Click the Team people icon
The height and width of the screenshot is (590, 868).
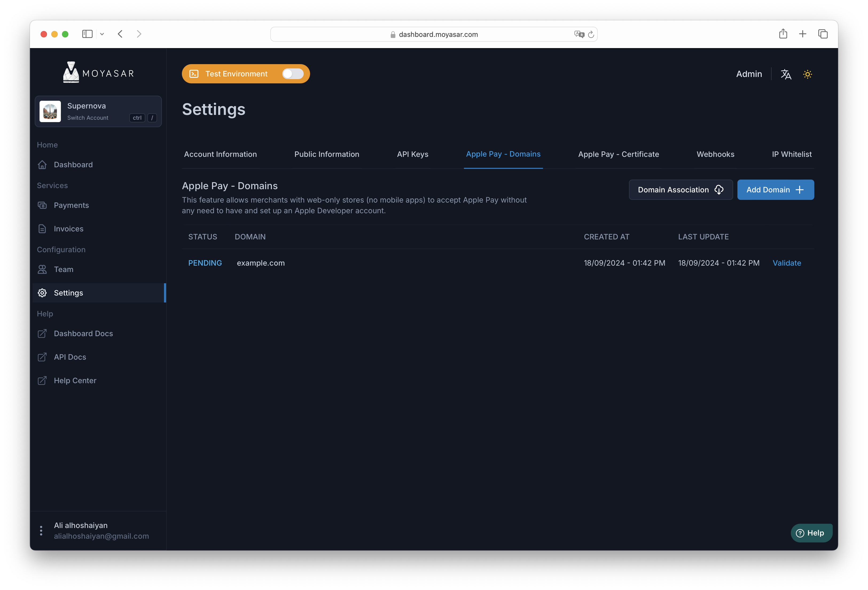pyautogui.click(x=42, y=269)
